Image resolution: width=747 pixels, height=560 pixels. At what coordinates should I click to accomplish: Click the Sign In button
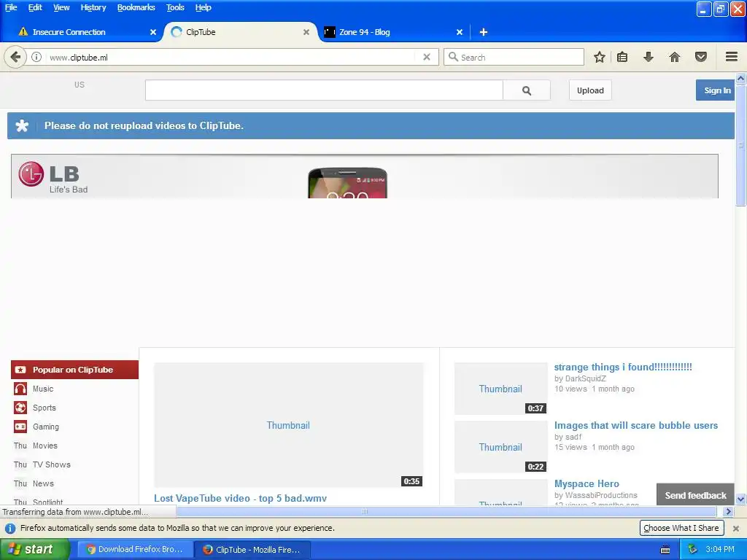[716, 90]
